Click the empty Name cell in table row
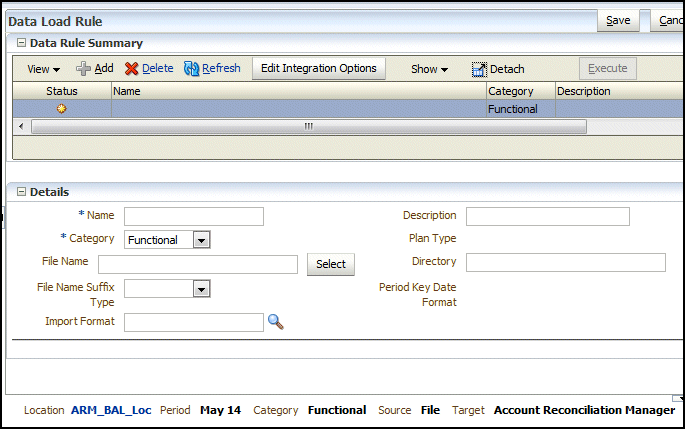 (x=299, y=109)
